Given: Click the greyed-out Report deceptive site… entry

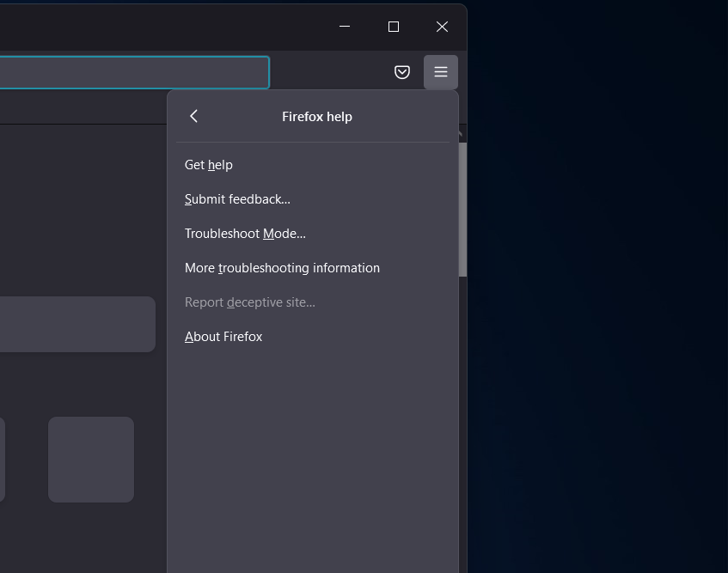Looking at the screenshot, I should (250, 302).
